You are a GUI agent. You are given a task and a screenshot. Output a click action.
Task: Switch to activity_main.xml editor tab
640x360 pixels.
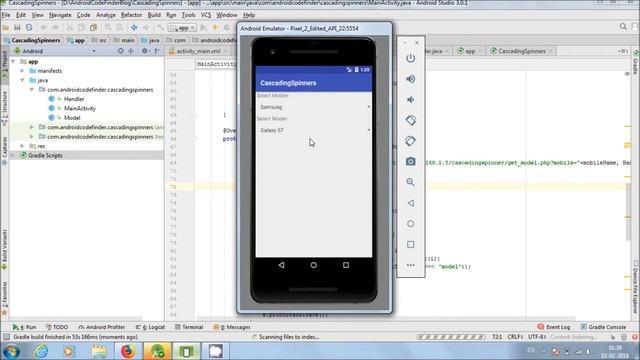coord(198,51)
